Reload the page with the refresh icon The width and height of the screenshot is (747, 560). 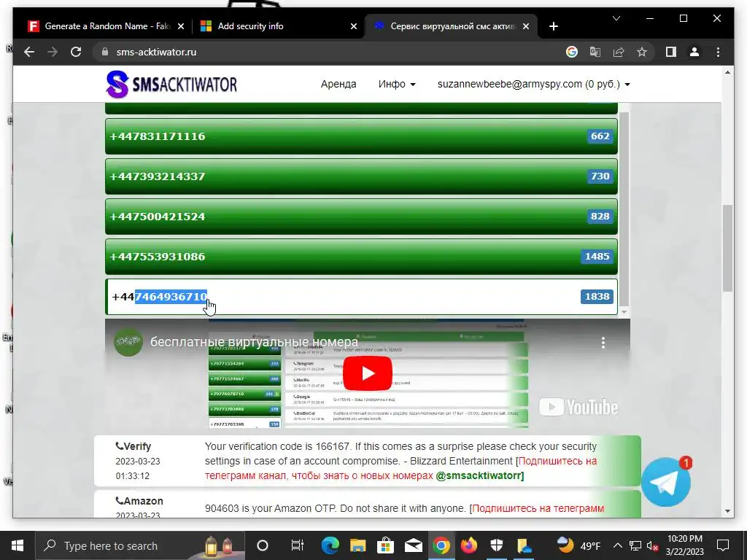76,52
